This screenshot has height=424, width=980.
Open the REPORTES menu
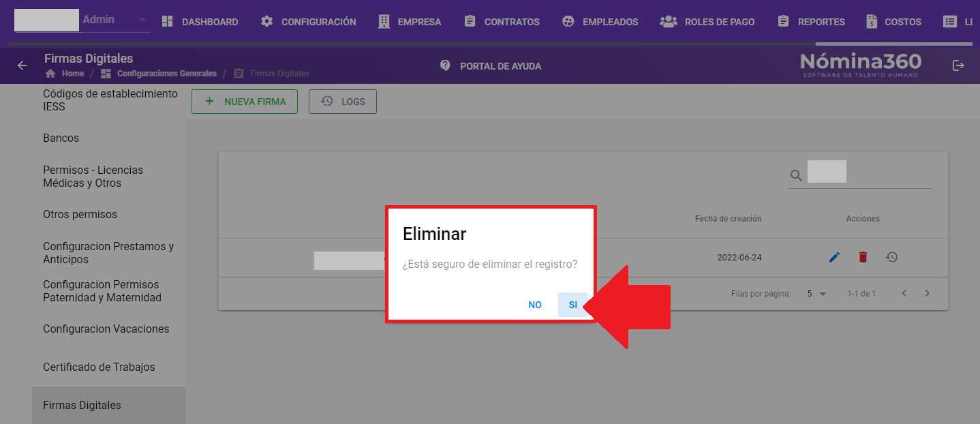point(811,22)
